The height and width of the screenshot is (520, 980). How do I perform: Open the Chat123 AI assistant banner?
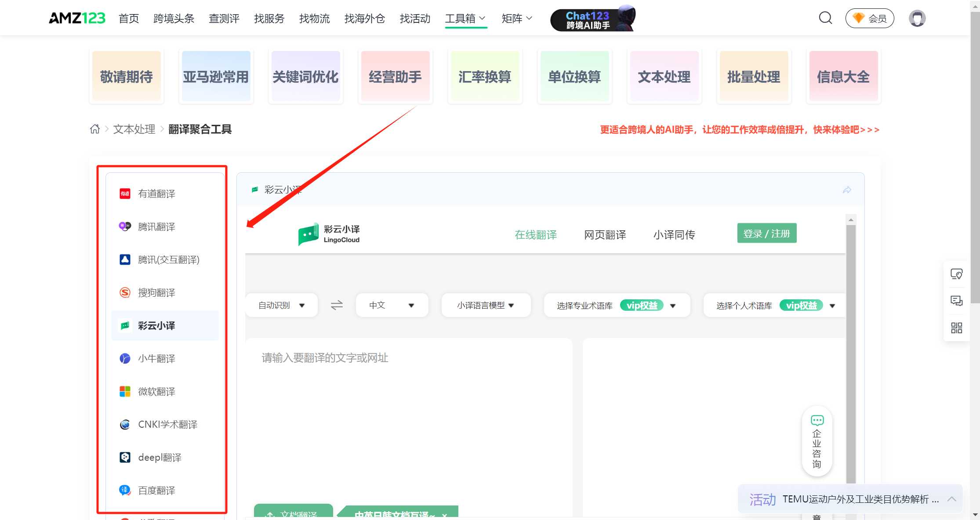tap(593, 18)
